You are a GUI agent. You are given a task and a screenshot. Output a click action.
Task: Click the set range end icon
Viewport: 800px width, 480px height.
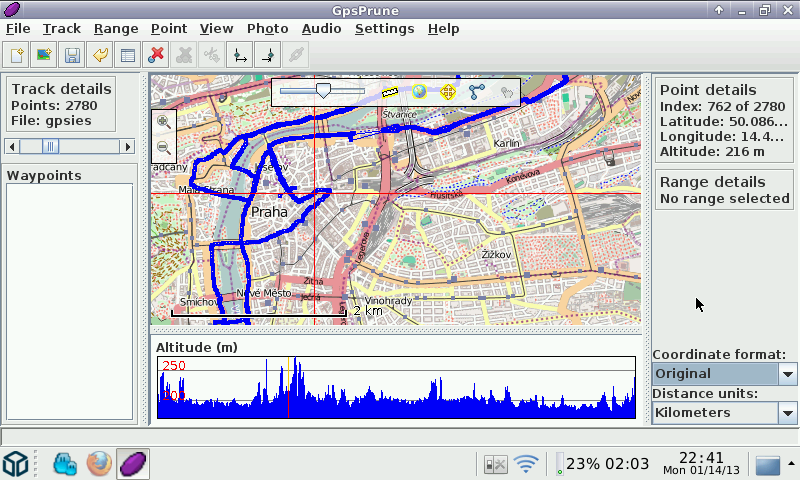268,55
